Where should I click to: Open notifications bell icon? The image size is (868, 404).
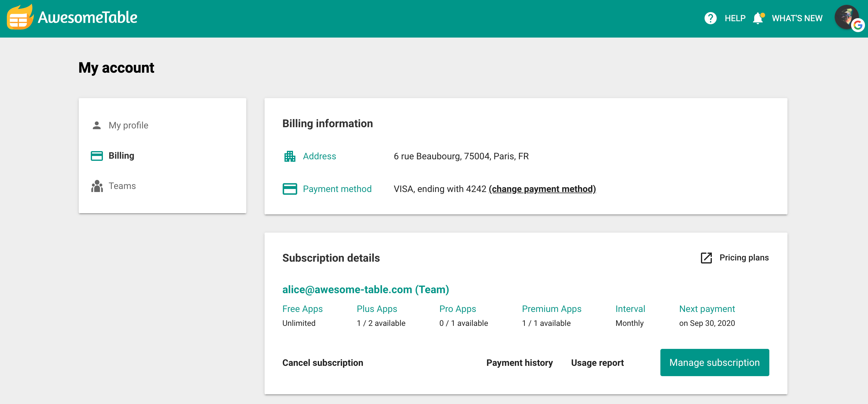point(758,18)
